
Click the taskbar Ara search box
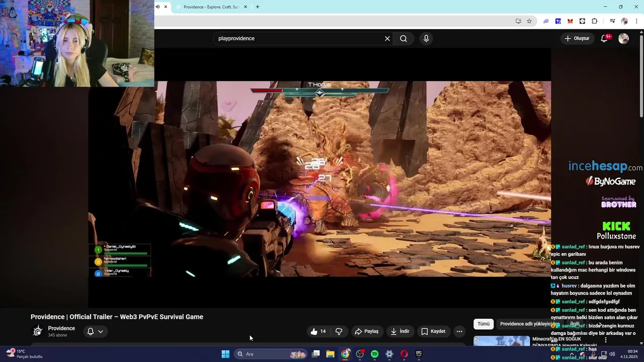click(271, 354)
